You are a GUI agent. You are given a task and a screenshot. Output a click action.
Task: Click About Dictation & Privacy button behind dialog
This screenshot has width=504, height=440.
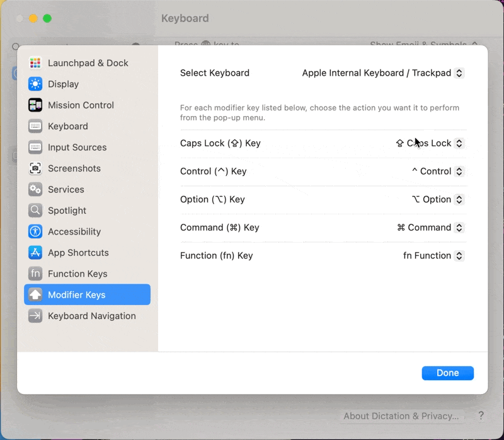(x=401, y=416)
